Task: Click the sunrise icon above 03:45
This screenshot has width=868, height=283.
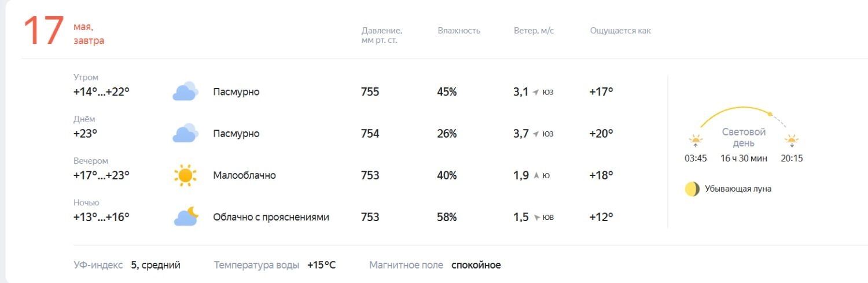Action: coord(695,141)
